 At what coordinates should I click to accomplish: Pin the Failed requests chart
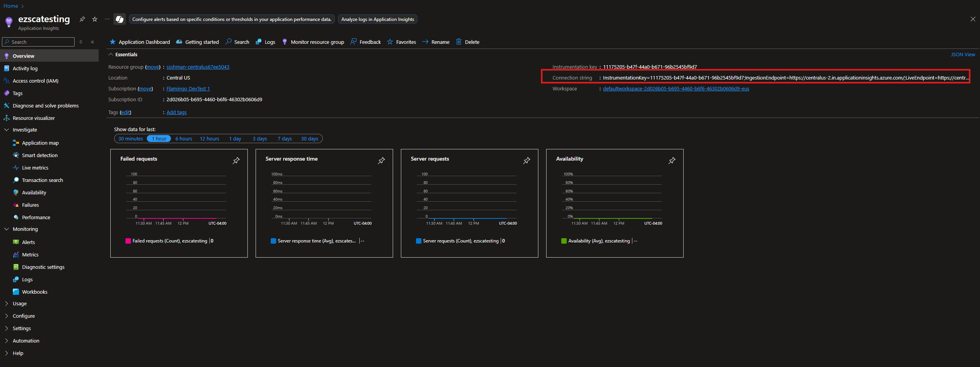236,161
